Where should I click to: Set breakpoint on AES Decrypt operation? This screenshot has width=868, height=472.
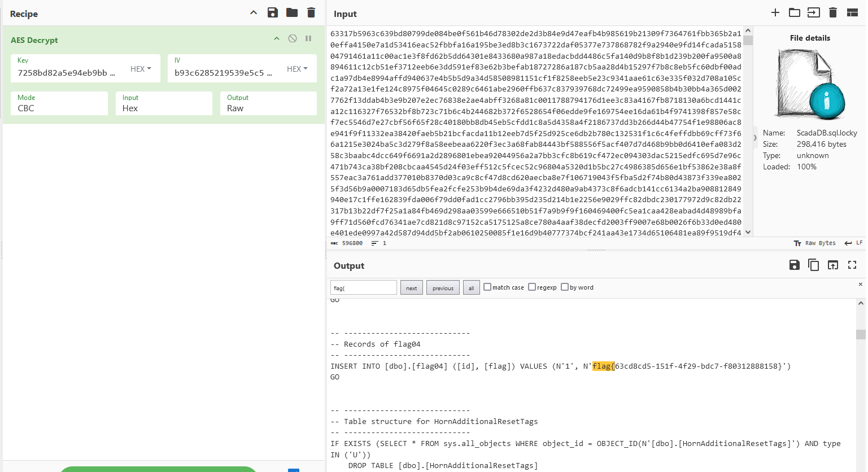click(308, 38)
